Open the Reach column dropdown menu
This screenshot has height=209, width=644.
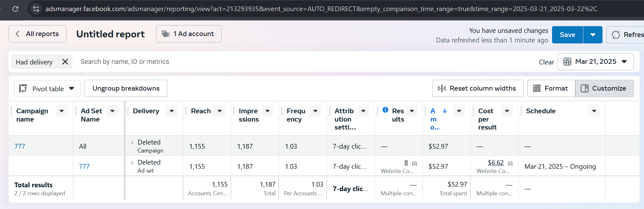(220, 111)
